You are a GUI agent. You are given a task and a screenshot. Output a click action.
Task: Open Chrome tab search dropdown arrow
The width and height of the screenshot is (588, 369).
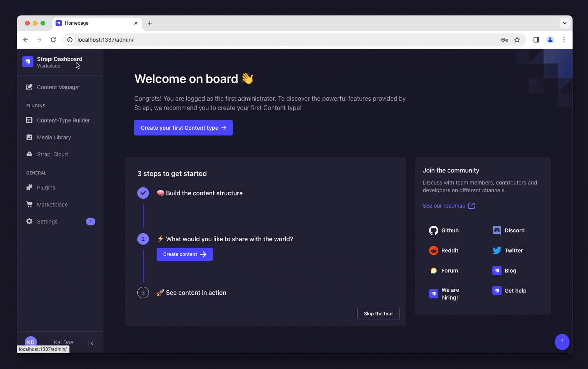[x=564, y=23]
